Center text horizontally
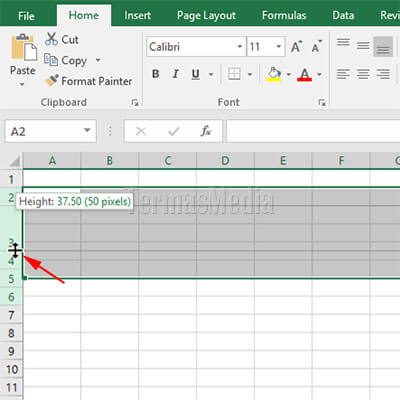This screenshot has width=400, height=400. [363, 74]
